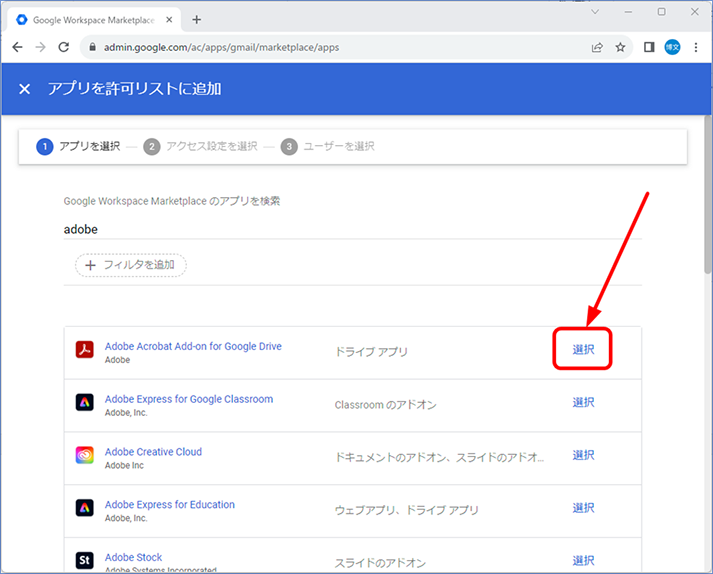This screenshot has width=713, height=574.
Task: Click the address bar URL
Action: tap(221, 47)
